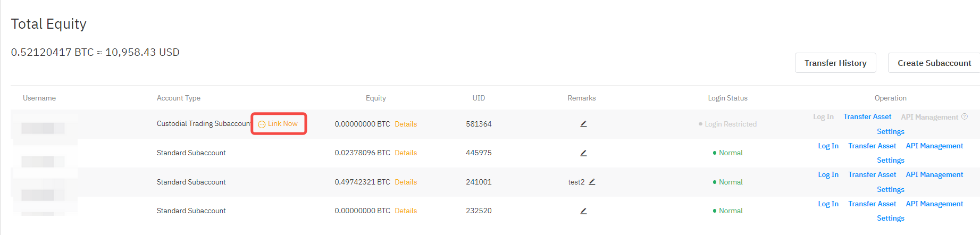Log In to subaccount UID 445975

[x=828, y=146]
